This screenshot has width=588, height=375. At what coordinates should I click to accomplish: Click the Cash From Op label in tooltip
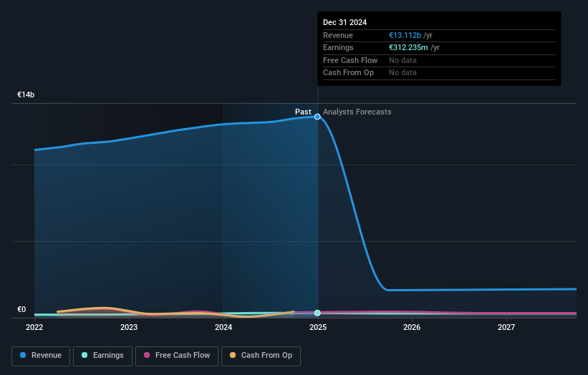pyautogui.click(x=348, y=73)
